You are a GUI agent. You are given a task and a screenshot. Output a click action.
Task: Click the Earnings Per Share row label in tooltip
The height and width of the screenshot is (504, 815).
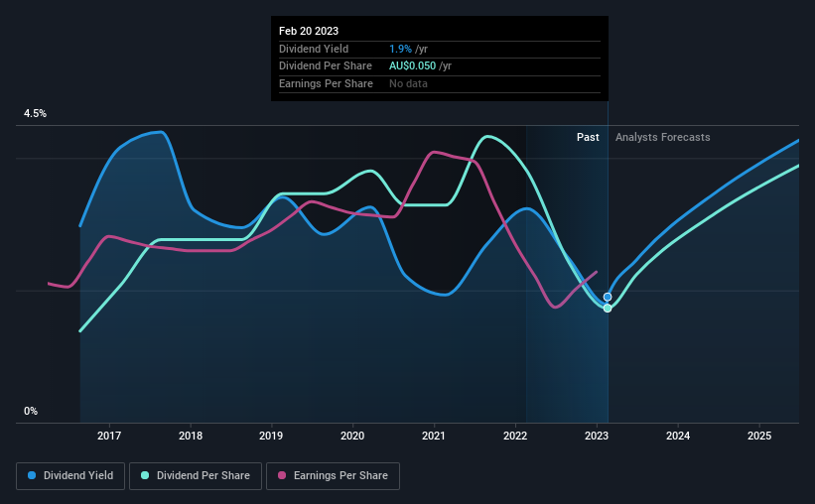pos(326,83)
